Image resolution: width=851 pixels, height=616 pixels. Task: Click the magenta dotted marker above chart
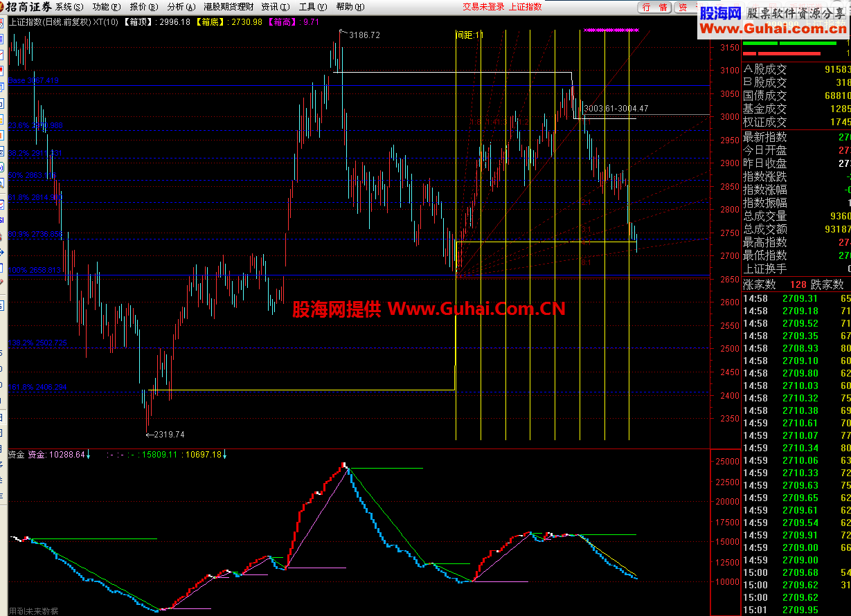(611, 30)
